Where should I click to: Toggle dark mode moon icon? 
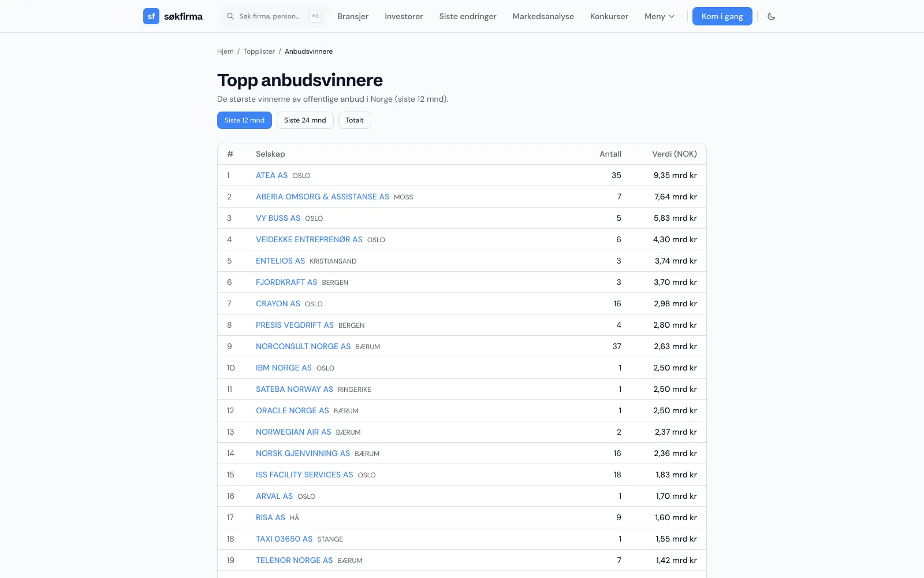(771, 16)
